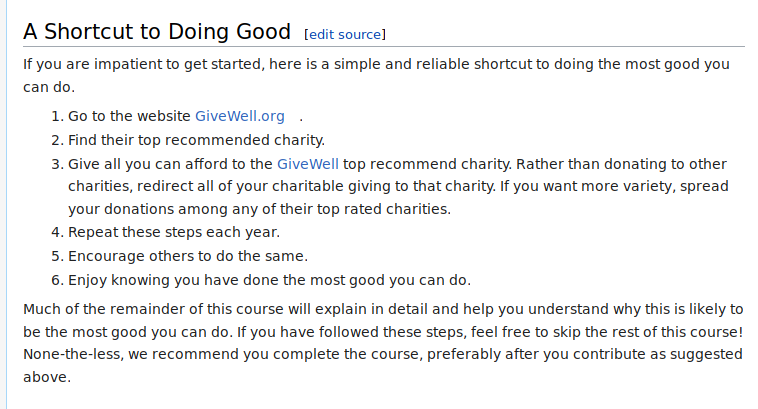Click the 'edit source' link

pos(345,34)
